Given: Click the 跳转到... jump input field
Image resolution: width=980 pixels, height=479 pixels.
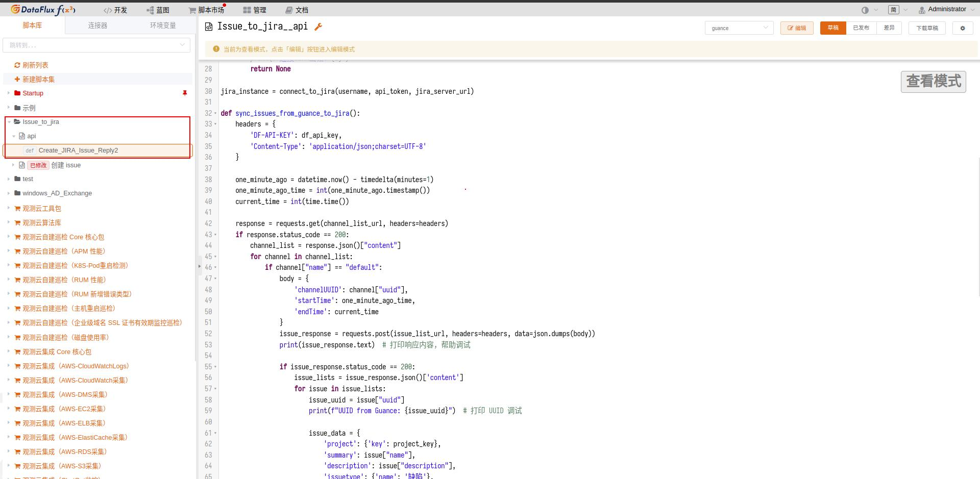Looking at the screenshot, I should 96,45.
